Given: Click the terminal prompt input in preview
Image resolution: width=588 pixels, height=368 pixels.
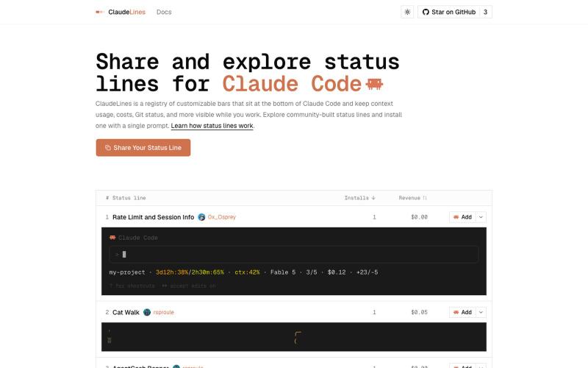Looking at the screenshot, I should pos(293,254).
